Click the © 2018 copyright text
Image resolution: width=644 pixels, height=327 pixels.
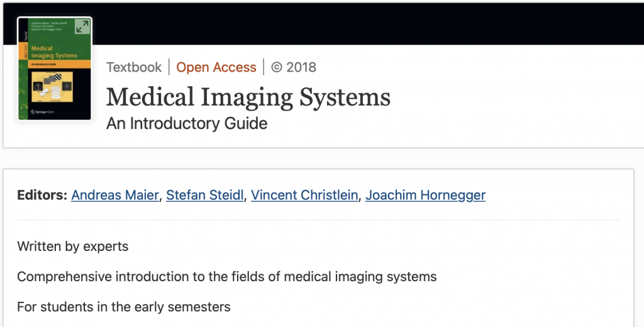(294, 67)
